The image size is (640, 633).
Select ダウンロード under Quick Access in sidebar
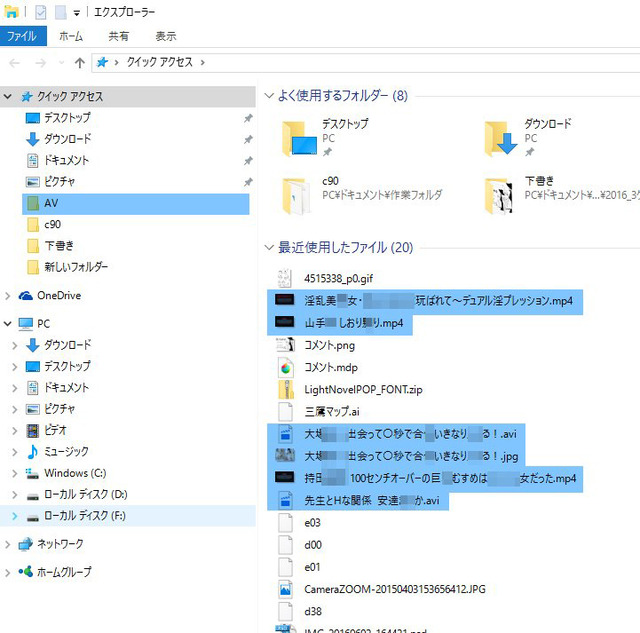click(67, 139)
